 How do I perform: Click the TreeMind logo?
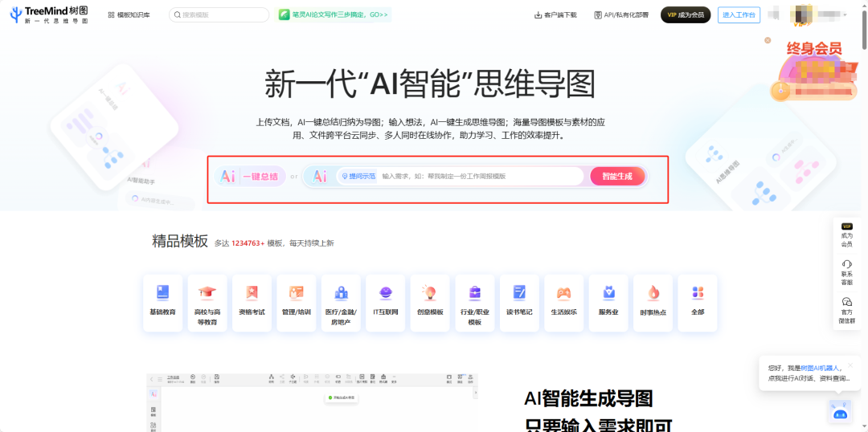pos(49,15)
